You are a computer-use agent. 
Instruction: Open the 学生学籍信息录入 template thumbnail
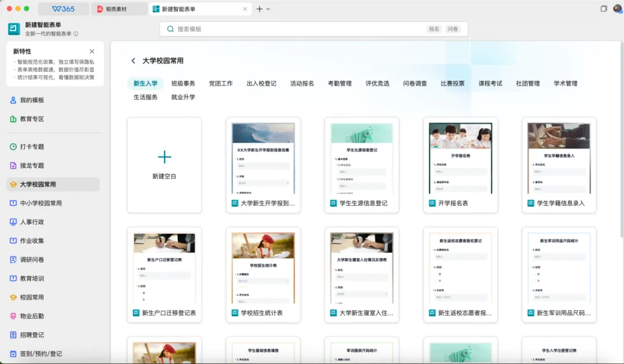point(559,158)
